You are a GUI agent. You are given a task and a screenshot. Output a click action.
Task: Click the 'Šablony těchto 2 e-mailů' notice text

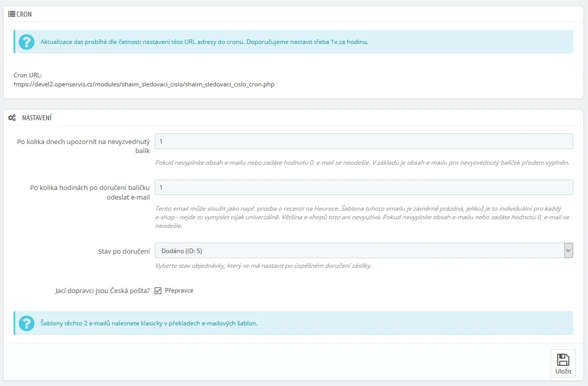pos(149,323)
